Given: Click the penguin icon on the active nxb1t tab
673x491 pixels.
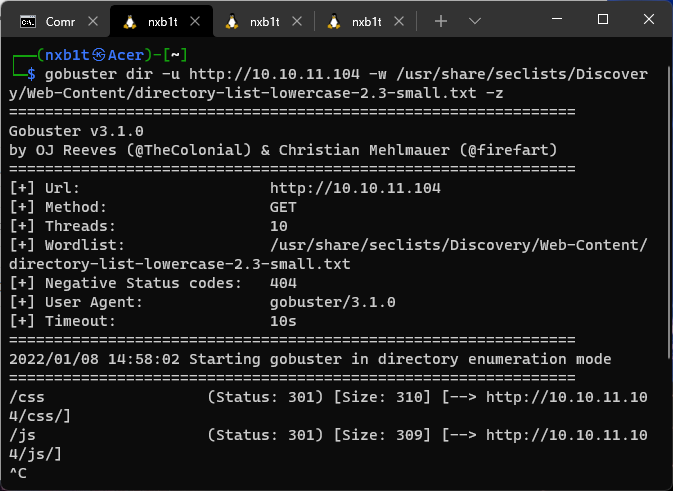Looking at the screenshot, I should [x=130, y=21].
